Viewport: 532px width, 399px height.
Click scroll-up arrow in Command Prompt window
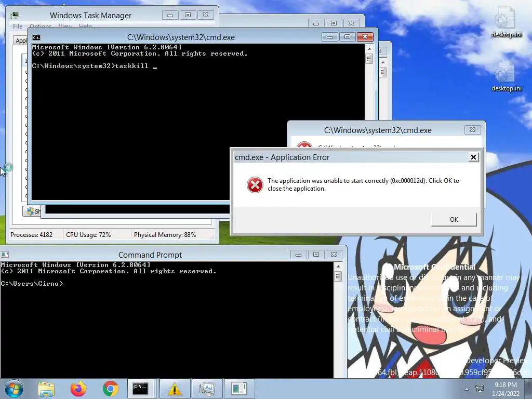(x=338, y=267)
